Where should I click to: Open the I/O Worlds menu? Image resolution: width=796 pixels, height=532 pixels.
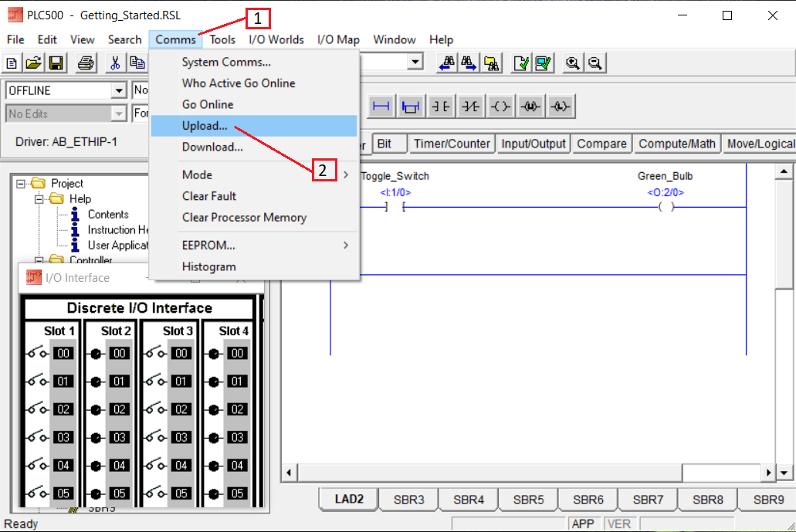tap(276, 39)
